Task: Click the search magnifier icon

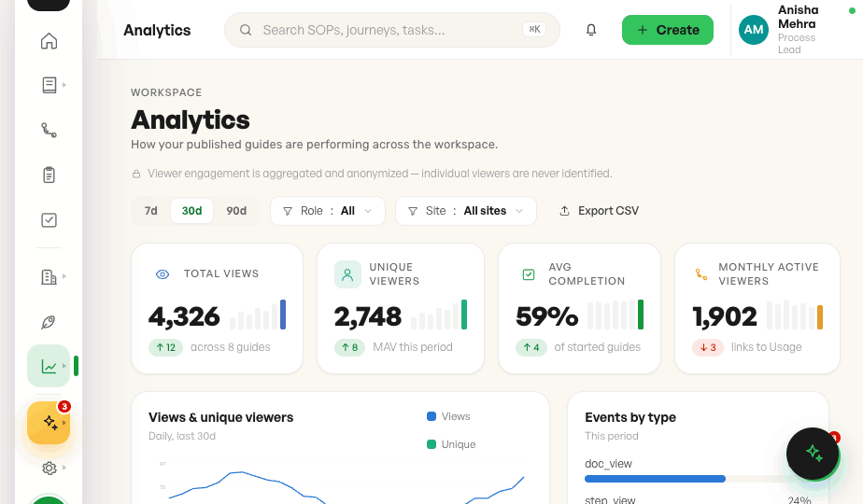Action: coord(246,30)
